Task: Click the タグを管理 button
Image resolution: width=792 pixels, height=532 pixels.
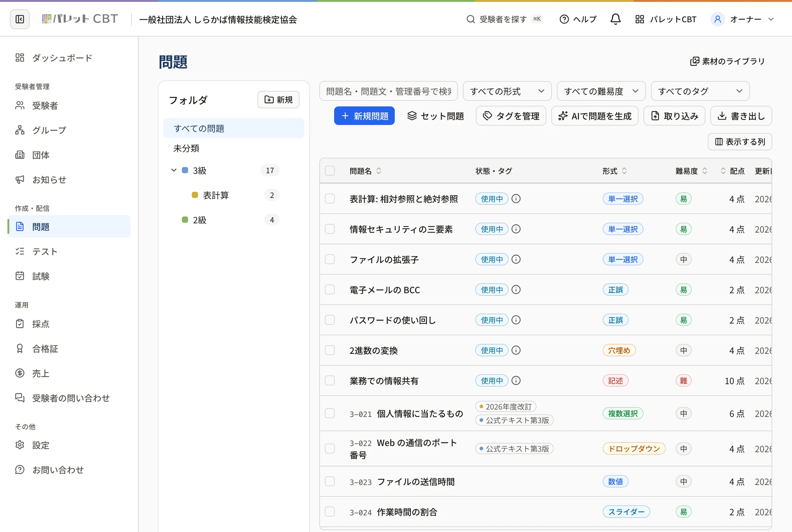Action: point(511,116)
